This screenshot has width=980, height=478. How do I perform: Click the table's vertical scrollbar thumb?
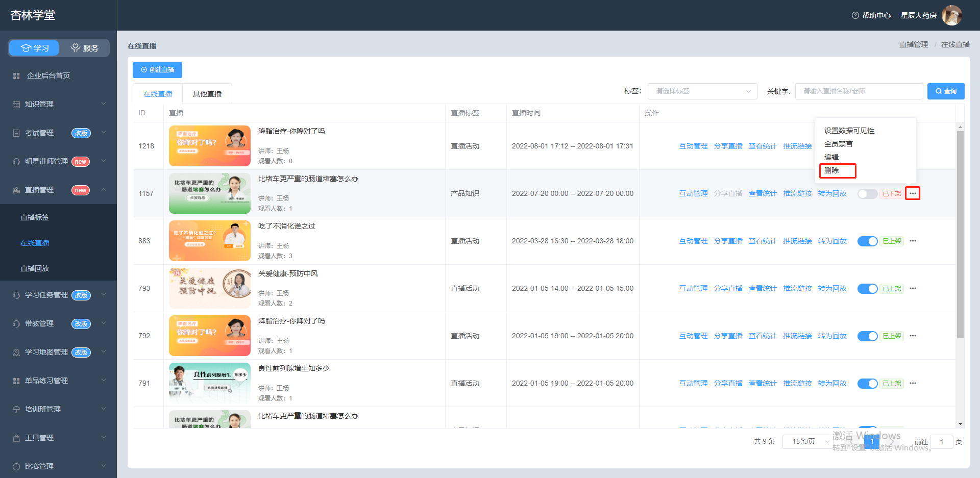tap(960, 234)
